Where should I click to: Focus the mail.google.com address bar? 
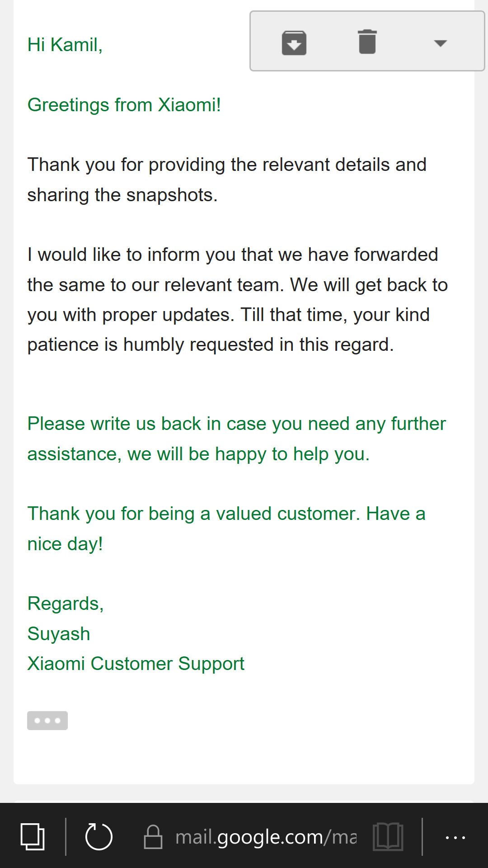[266, 837]
